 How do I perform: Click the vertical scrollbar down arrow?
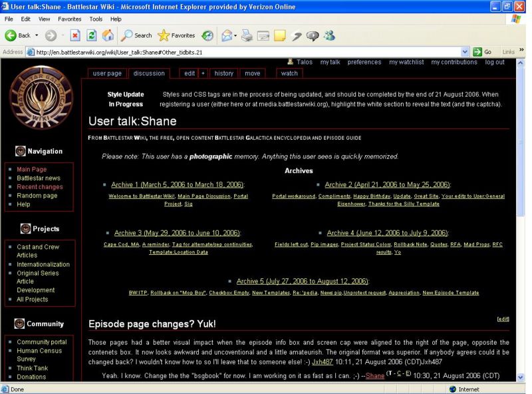(521, 378)
